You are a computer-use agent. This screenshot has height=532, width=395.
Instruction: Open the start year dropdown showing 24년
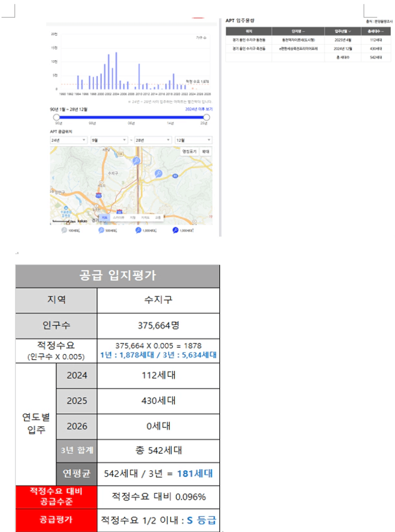[69, 140]
